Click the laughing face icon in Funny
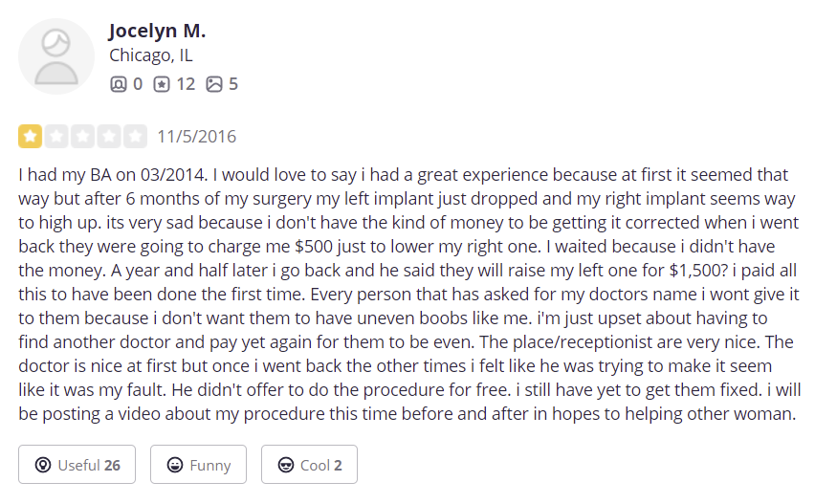 pyautogui.click(x=175, y=465)
